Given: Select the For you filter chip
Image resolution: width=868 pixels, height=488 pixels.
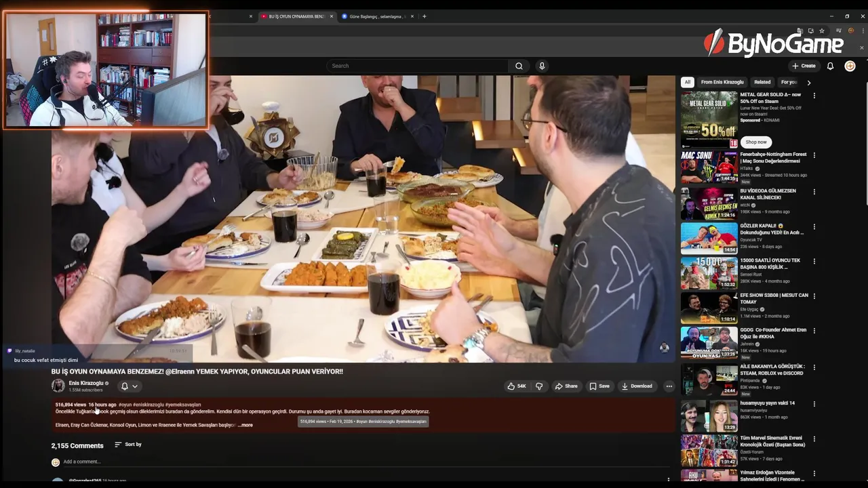Looking at the screenshot, I should click(x=789, y=82).
